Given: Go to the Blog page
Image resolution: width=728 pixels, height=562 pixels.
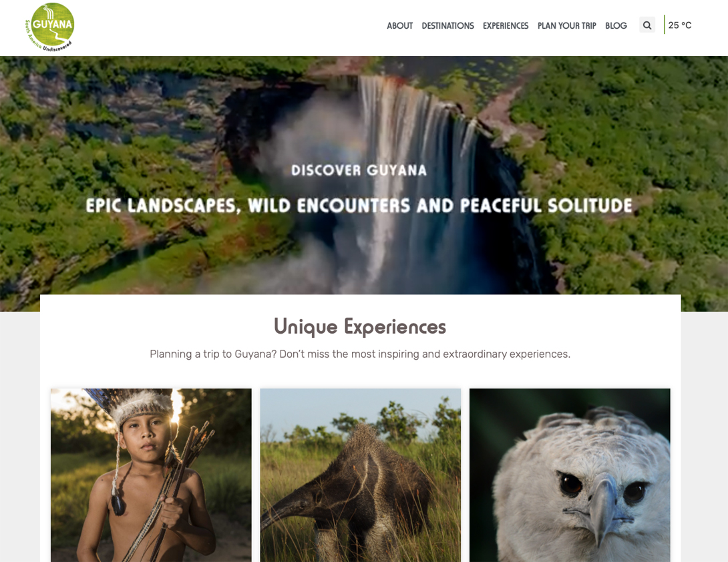Looking at the screenshot, I should click(616, 25).
